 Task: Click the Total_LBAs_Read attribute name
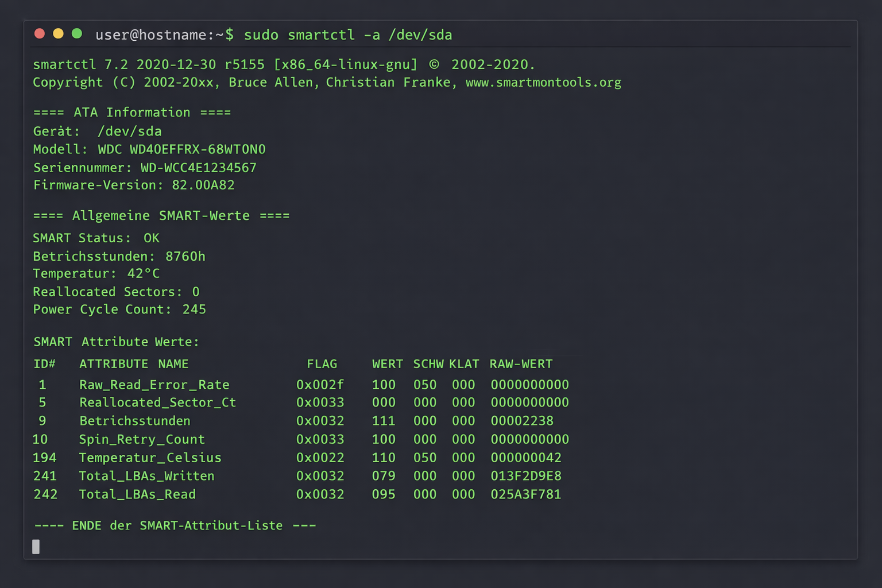coord(137,494)
